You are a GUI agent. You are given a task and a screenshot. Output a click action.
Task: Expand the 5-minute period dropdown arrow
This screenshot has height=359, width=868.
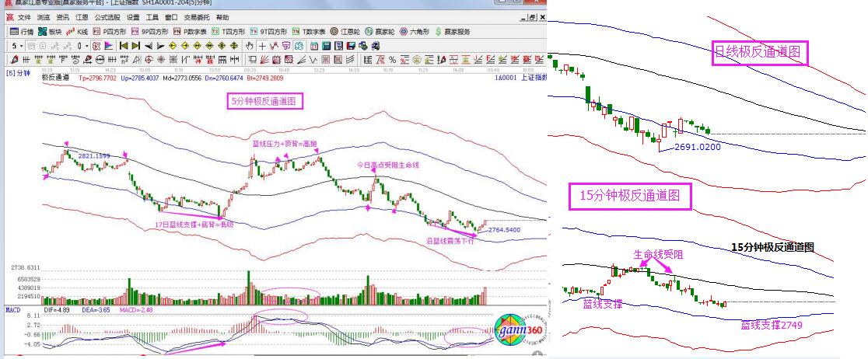click(x=21, y=46)
